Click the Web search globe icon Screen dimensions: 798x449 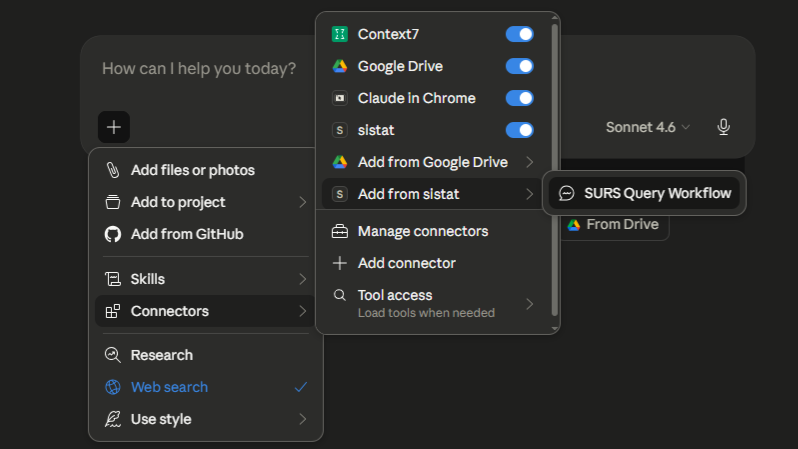coord(113,387)
